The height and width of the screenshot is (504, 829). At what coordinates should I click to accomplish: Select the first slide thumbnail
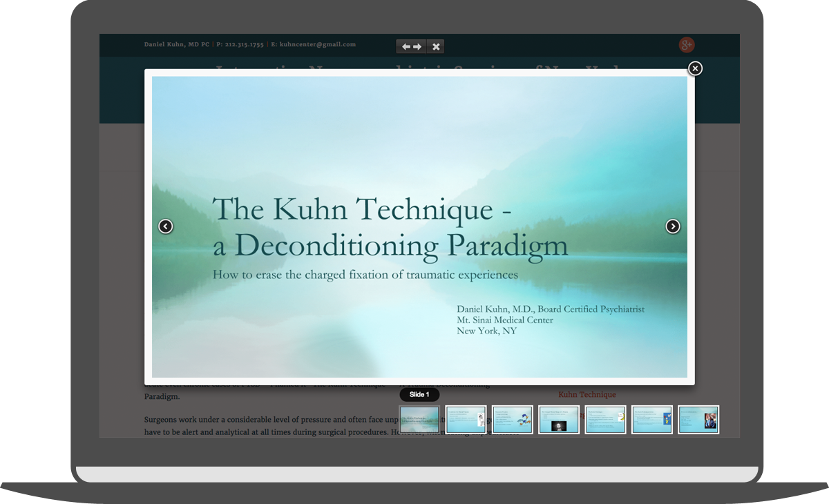tap(419, 420)
